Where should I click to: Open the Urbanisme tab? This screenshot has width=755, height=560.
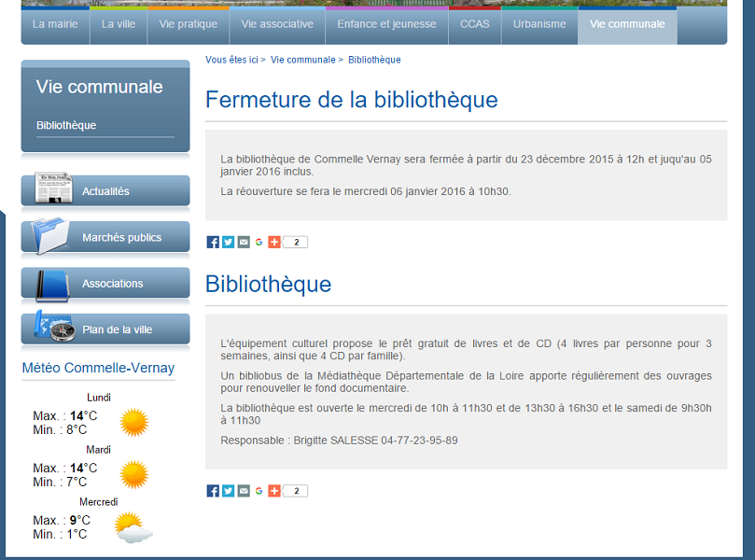click(x=539, y=24)
